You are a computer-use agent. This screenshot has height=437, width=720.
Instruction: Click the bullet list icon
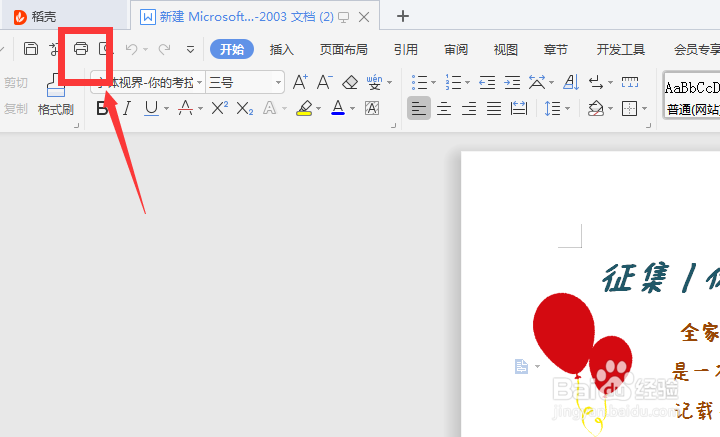419,83
